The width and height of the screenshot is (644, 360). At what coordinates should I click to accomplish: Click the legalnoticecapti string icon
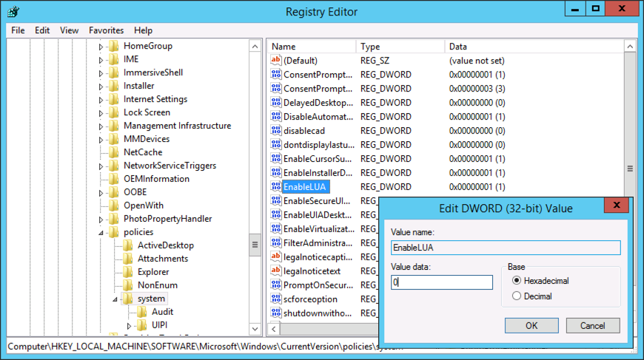tap(276, 257)
